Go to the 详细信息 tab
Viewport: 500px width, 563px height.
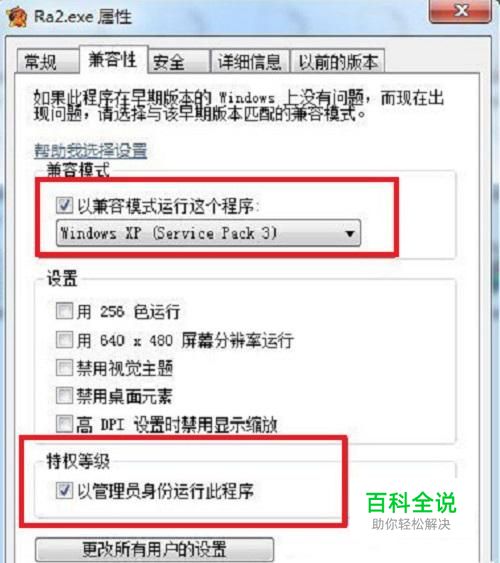tap(250, 61)
